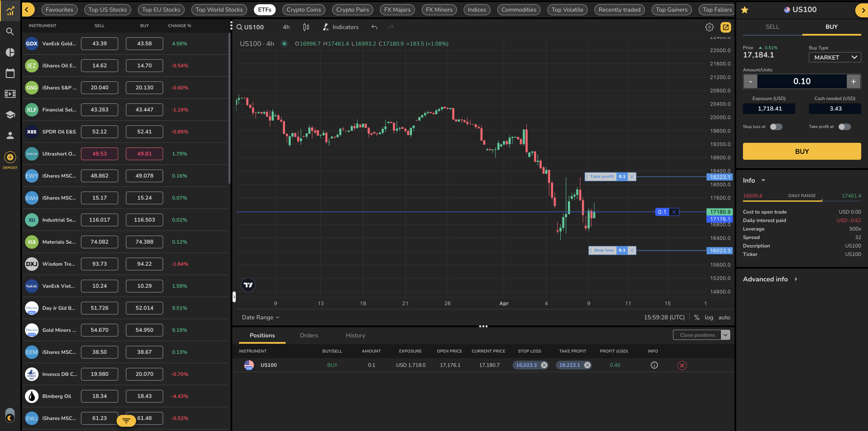Click VanEck Gold sell price 43.39
The width and height of the screenshot is (868, 431).
(x=100, y=44)
